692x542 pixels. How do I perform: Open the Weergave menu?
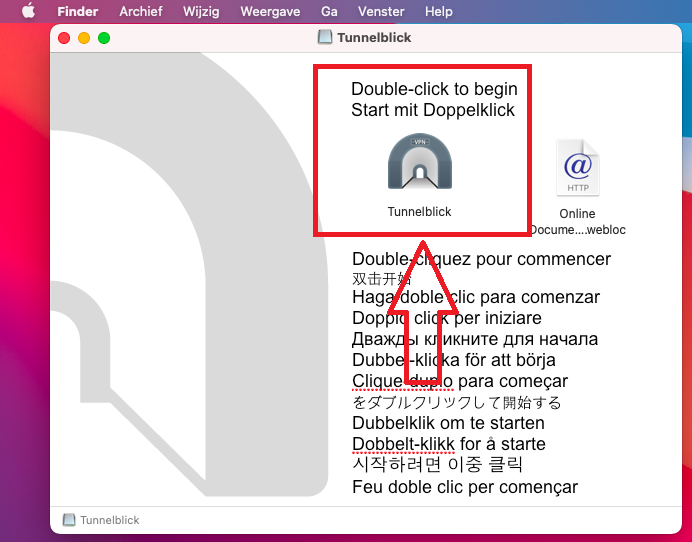pyautogui.click(x=270, y=11)
